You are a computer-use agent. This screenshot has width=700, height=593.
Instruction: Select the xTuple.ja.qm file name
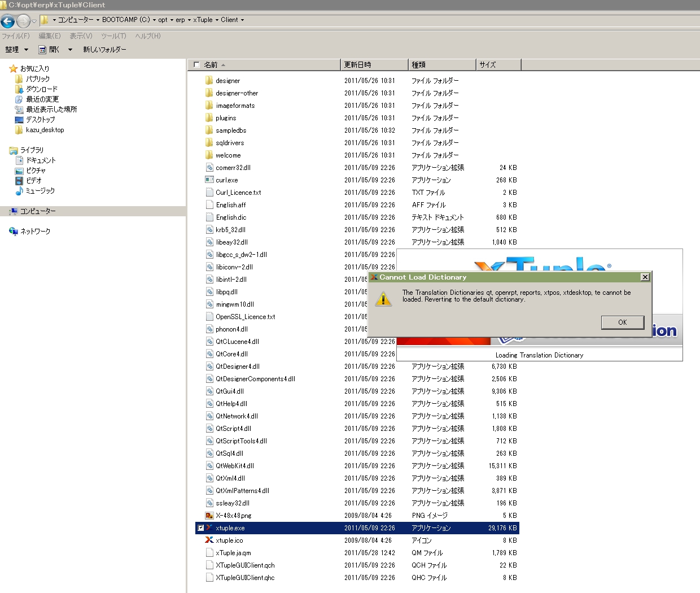pyautogui.click(x=233, y=553)
